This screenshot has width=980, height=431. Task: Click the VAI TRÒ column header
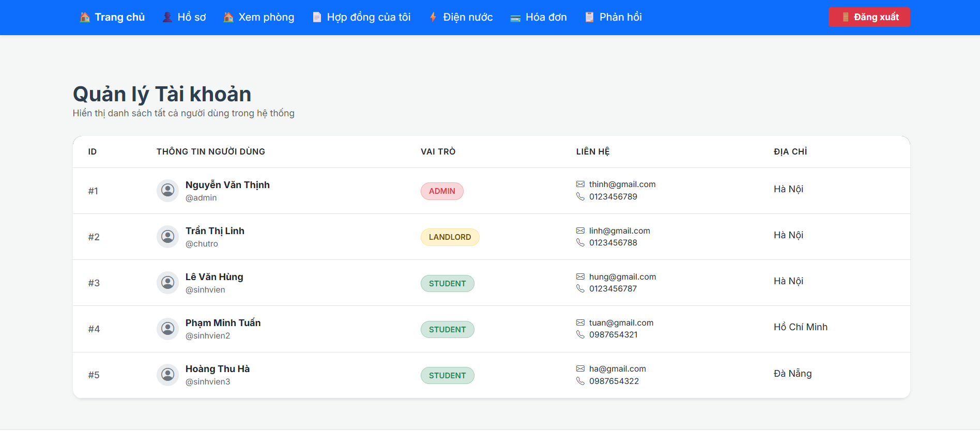438,151
